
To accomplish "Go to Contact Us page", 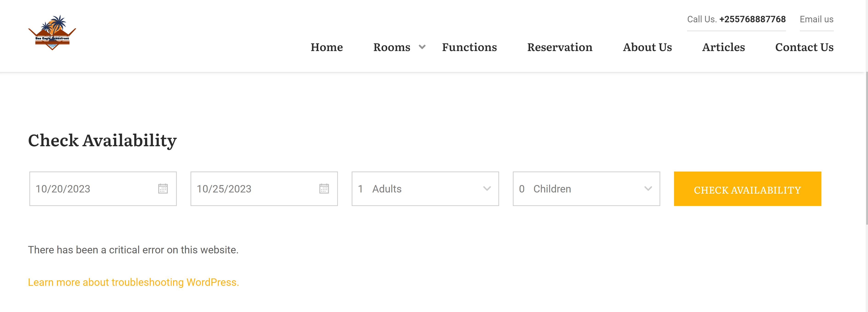I will tap(804, 47).
